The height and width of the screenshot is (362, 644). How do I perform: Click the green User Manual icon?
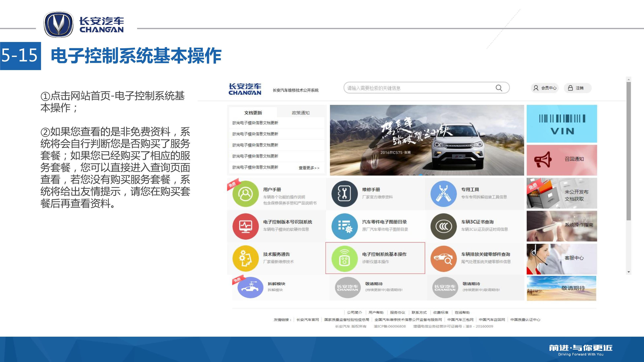click(x=245, y=194)
